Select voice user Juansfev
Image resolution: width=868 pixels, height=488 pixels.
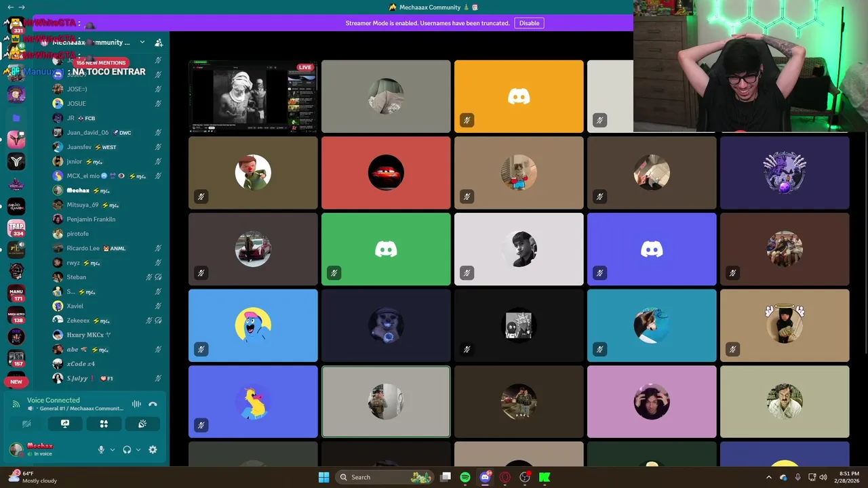[x=108, y=147]
